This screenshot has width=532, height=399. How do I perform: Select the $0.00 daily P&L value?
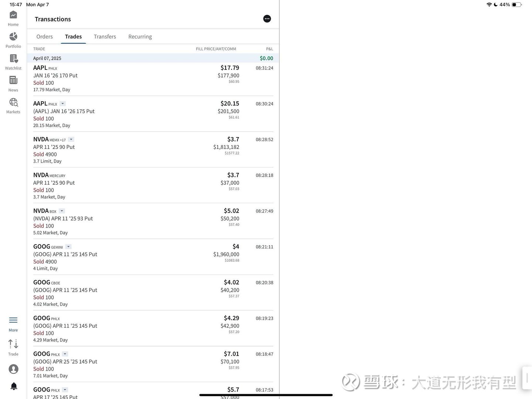tap(266, 58)
